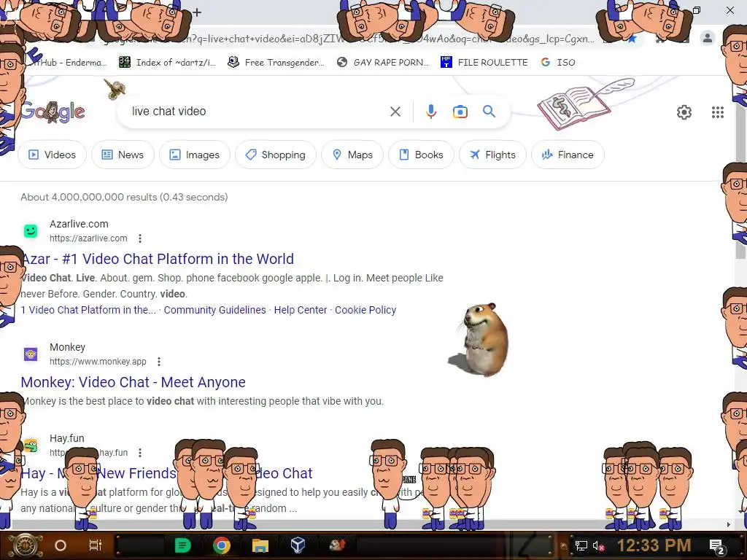Open notification center with 2 alerts
747x560 pixels.
pos(717,547)
